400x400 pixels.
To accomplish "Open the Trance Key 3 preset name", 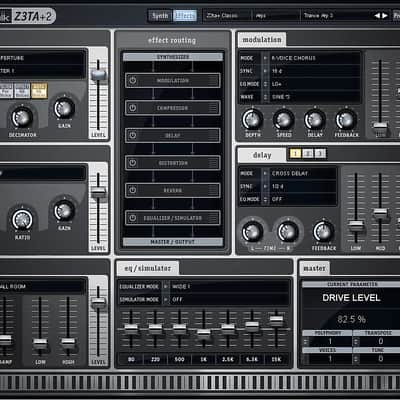I will [337, 15].
